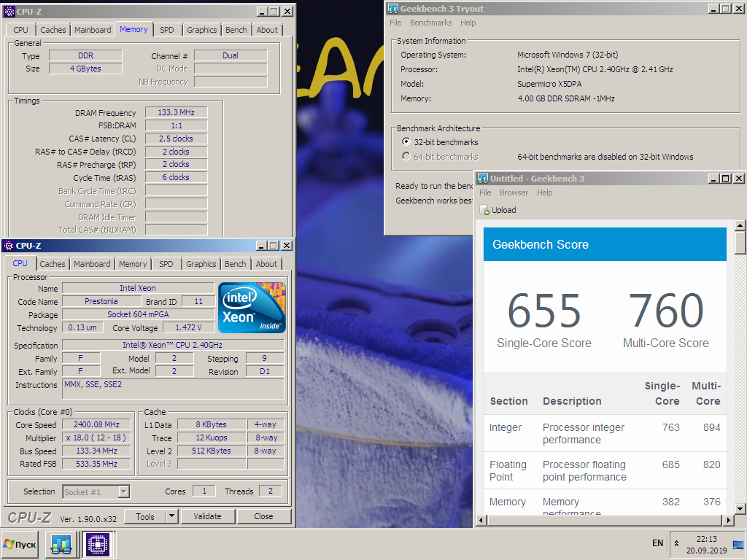Click scroll down arrow in Geekbench results

[x=740, y=509]
